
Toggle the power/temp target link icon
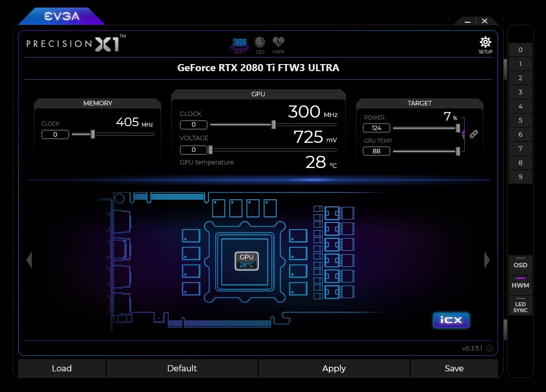point(474,134)
